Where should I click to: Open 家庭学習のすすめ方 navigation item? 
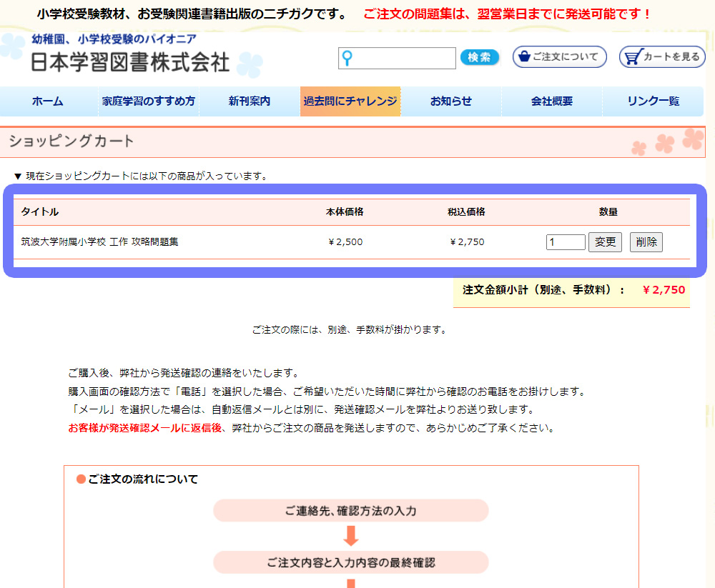pos(149,101)
